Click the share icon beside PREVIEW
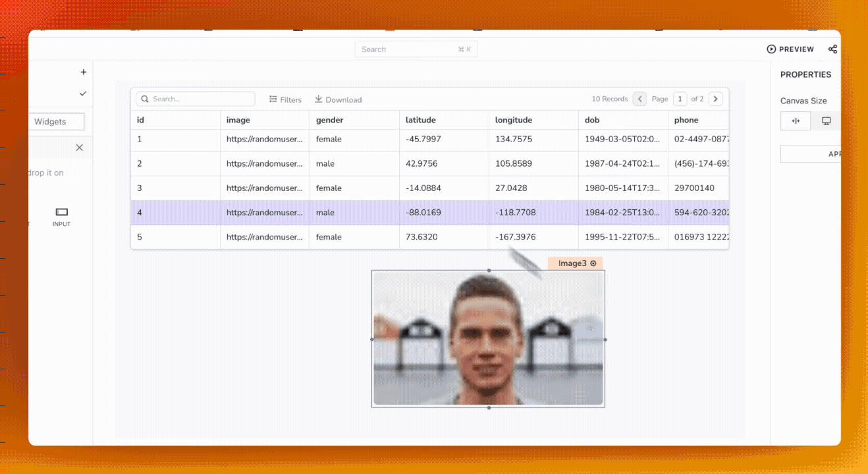Viewport: 868px width, 474px height. (832, 49)
